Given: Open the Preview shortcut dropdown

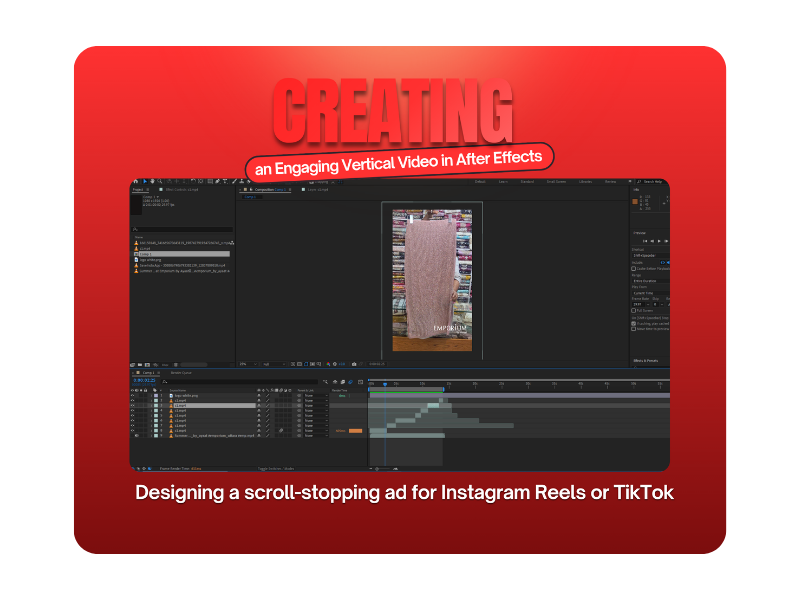Looking at the screenshot, I should 651,255.
